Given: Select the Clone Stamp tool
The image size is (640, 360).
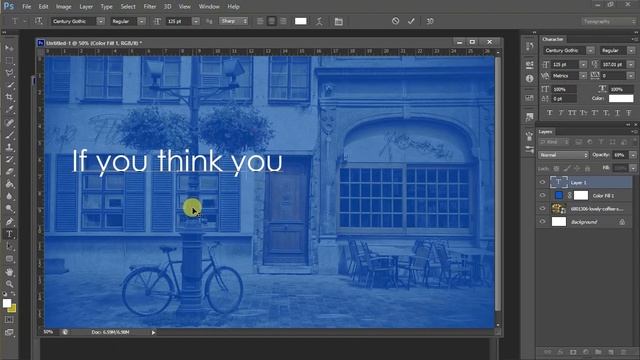Looking at the screenshot, I should 9,147.
